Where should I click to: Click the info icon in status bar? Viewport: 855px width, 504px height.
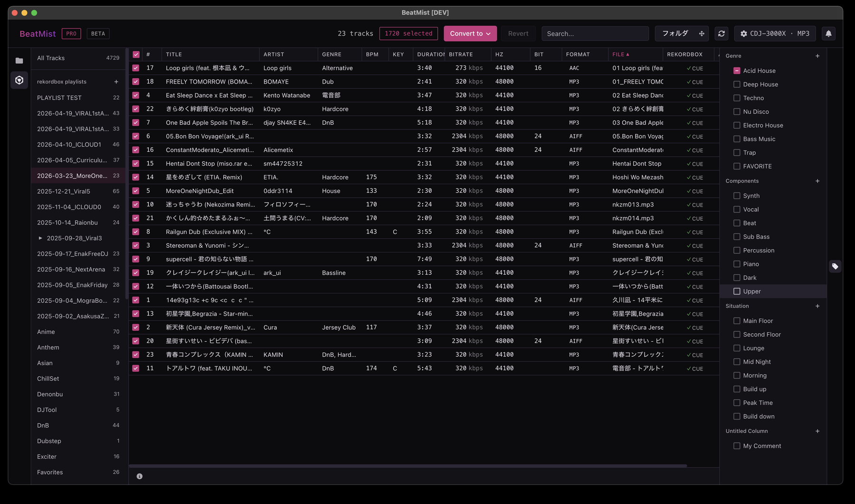pos(140,476)
